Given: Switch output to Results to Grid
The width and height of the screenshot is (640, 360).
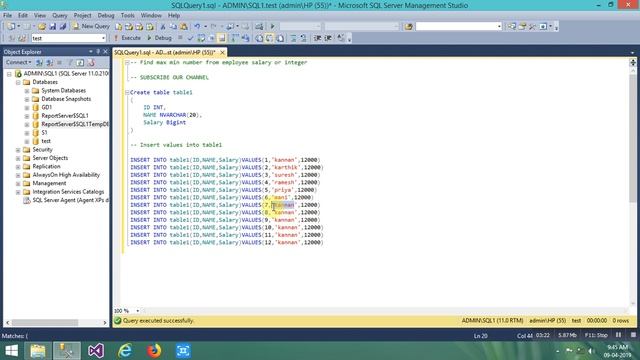Looking at the screenshot, I should pyautogui.click(x=269, y=38).
